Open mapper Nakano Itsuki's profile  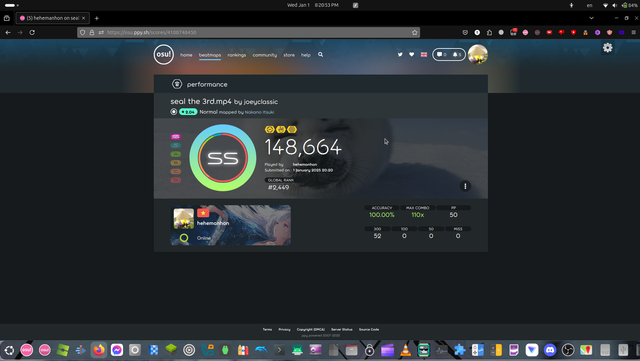pos(259,112)
